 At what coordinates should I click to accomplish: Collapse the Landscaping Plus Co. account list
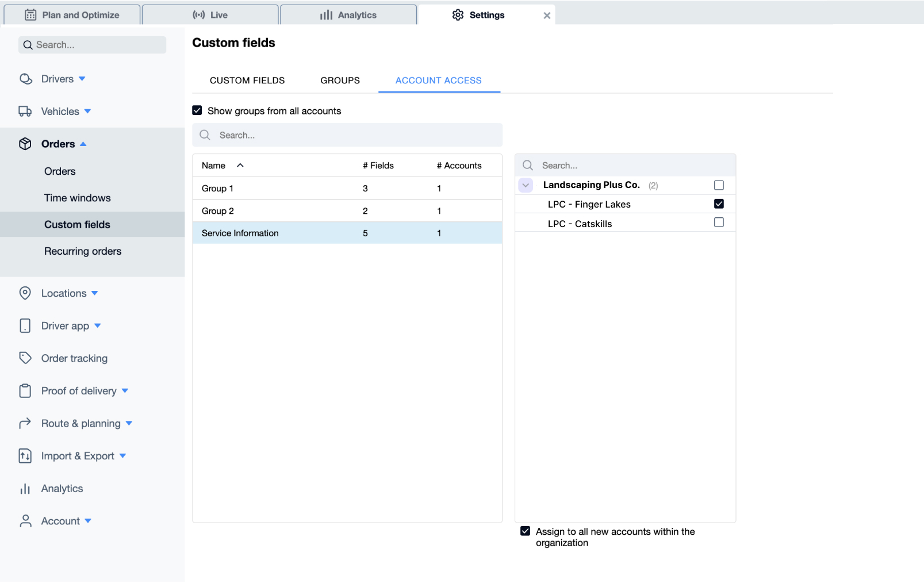pyautogui.click(x=526, y=185)
